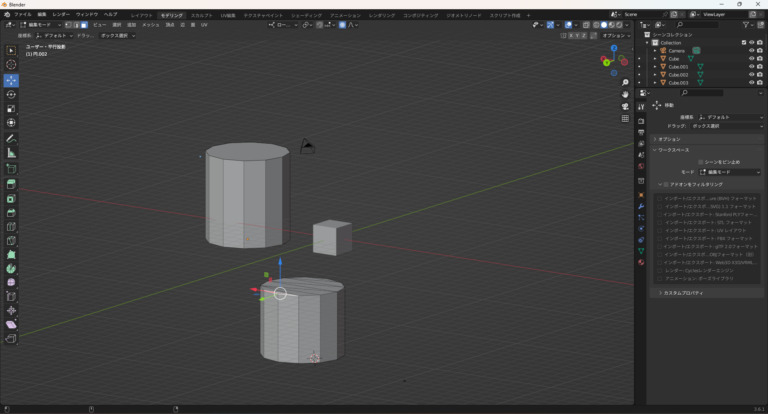The image size is (768, 414).
Task: Toggle camera view icon in viewport
Action: point(625,106)
